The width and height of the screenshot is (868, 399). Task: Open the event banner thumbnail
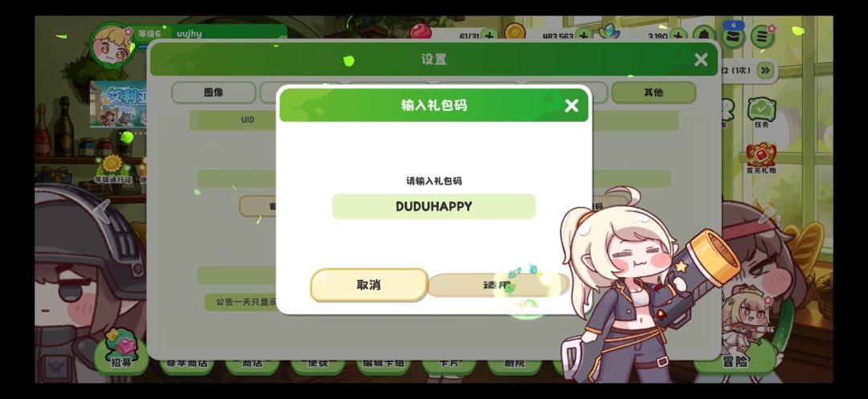click(x=118, y=104)
